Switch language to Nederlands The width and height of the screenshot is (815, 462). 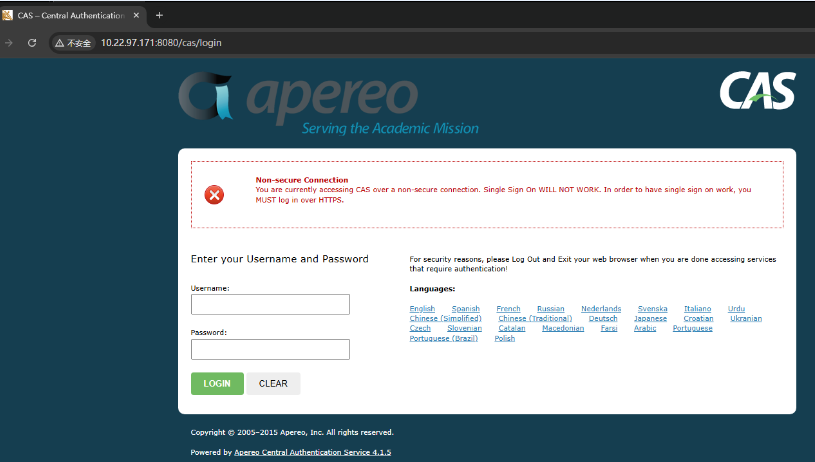pos(601,309)
